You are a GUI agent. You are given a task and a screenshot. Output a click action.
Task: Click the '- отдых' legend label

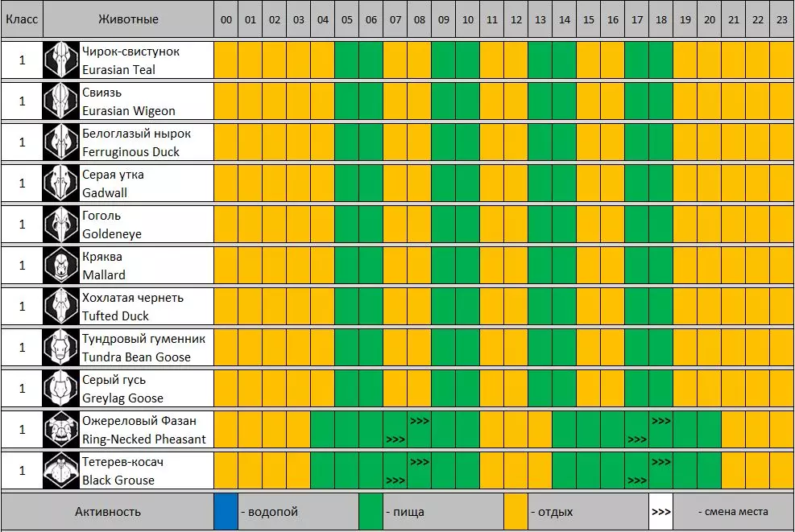click(552, 512)
